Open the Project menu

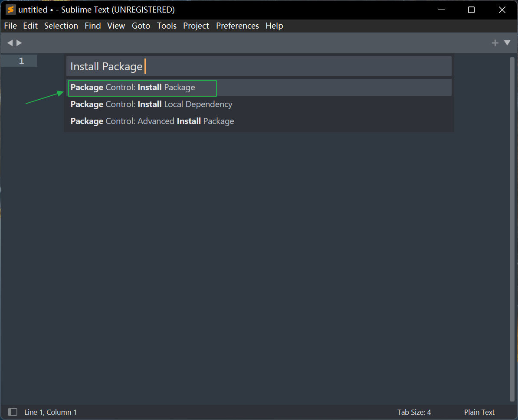tap(196, 26)
